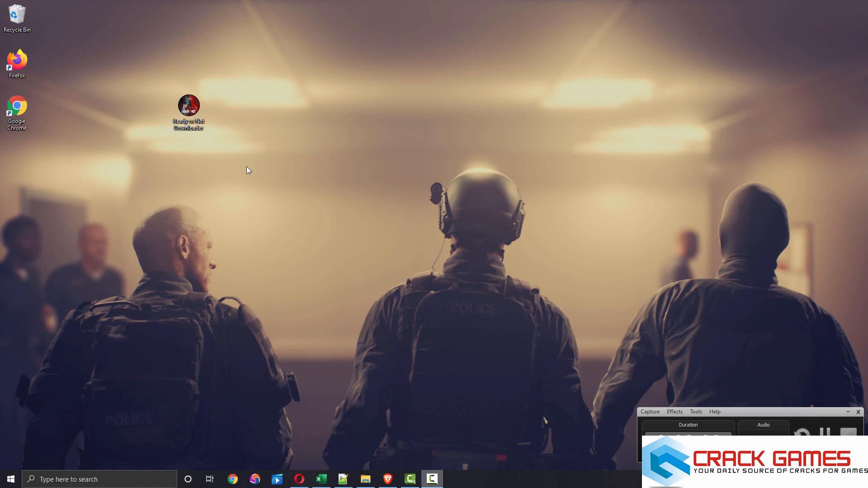Open the Effects menu in recorder

(x=674, y=412)
